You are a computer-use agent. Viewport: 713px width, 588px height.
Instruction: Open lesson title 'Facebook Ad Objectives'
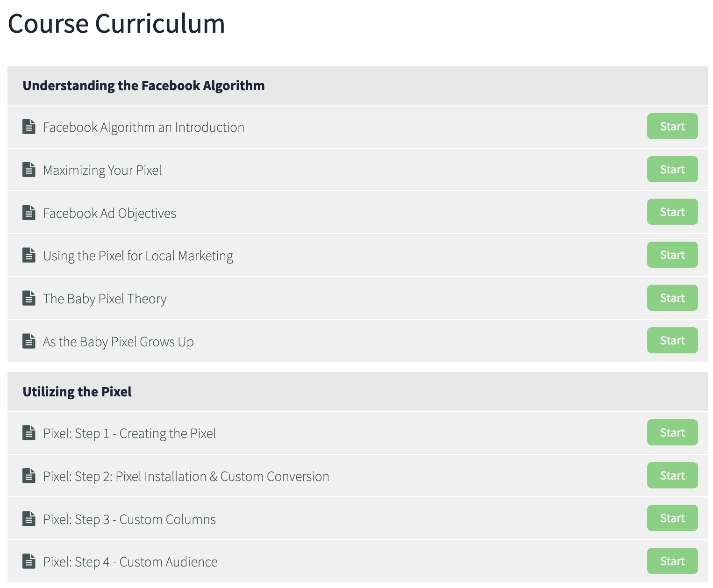pos(109,214)
